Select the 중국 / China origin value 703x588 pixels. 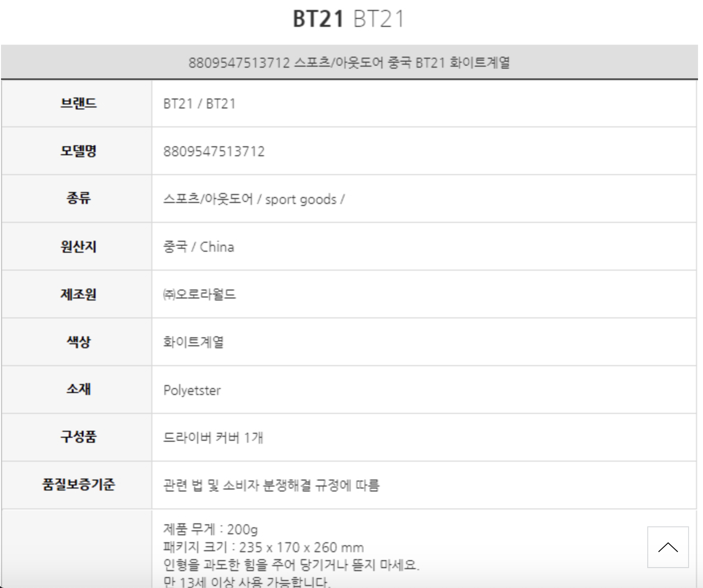point(199,247)
